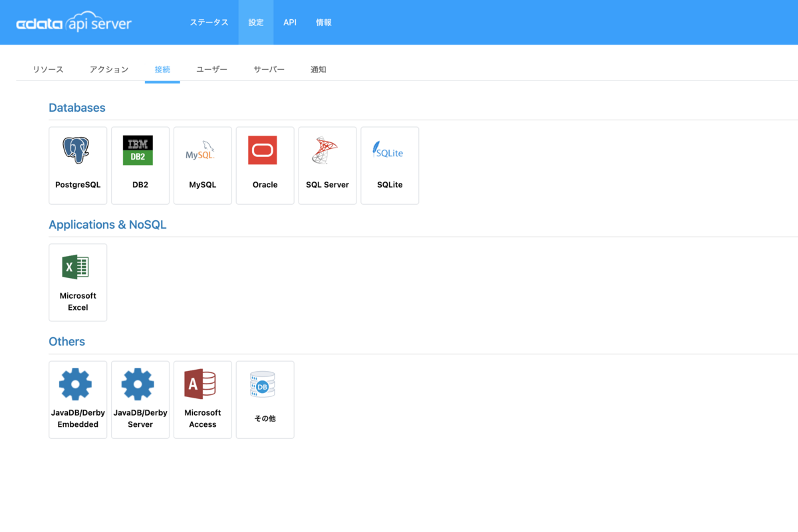Select the 接続 tab
This screenshot has height=532, width=798.
[162, 69]
